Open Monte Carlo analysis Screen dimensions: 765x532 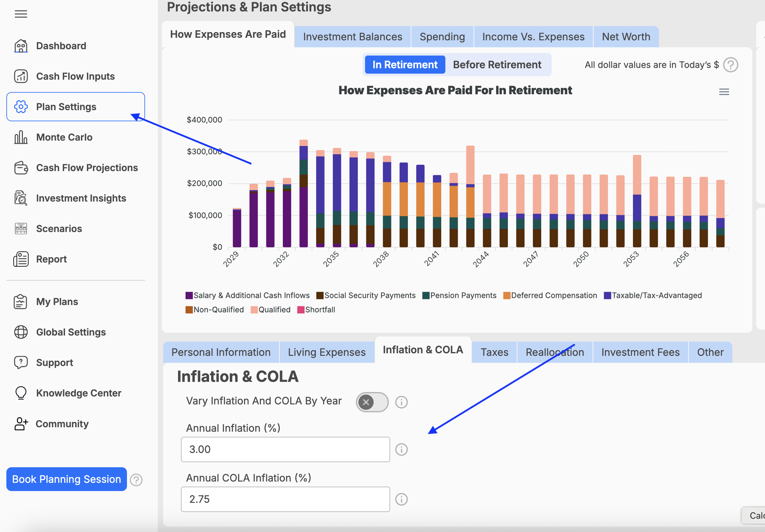pos(64,137)
